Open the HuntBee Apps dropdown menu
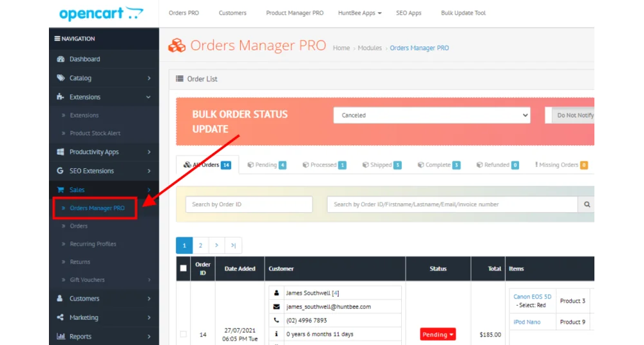Viewport: 644px width, 345px height. pos(360,13)
